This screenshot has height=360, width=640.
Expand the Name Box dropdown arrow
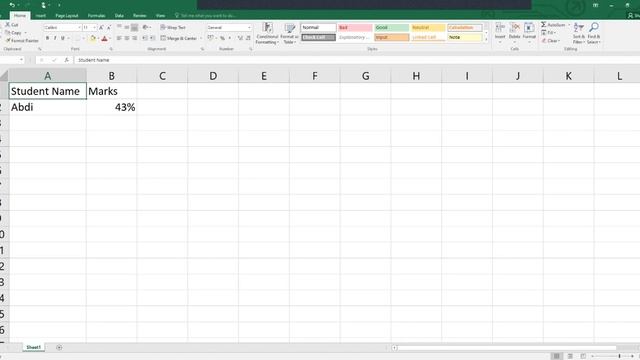pyautogui.click(x=21, y=60)
